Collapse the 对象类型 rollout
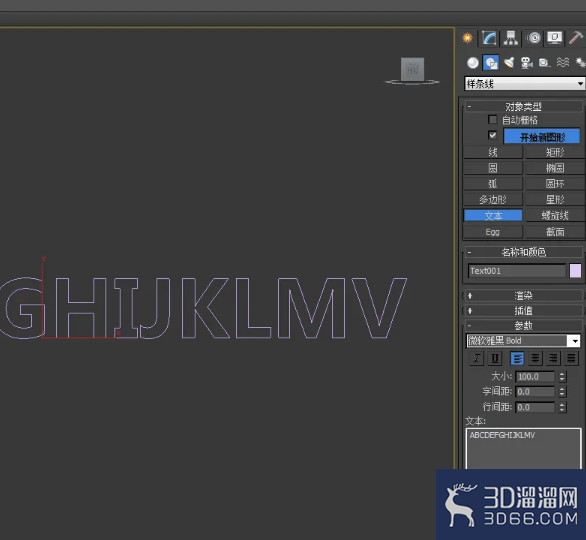 (x=523, y=107)
